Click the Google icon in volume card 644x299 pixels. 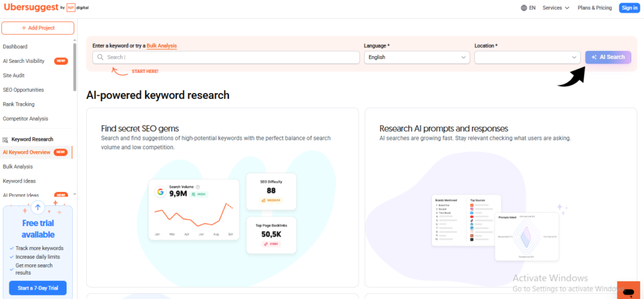(x=160, y=192)
